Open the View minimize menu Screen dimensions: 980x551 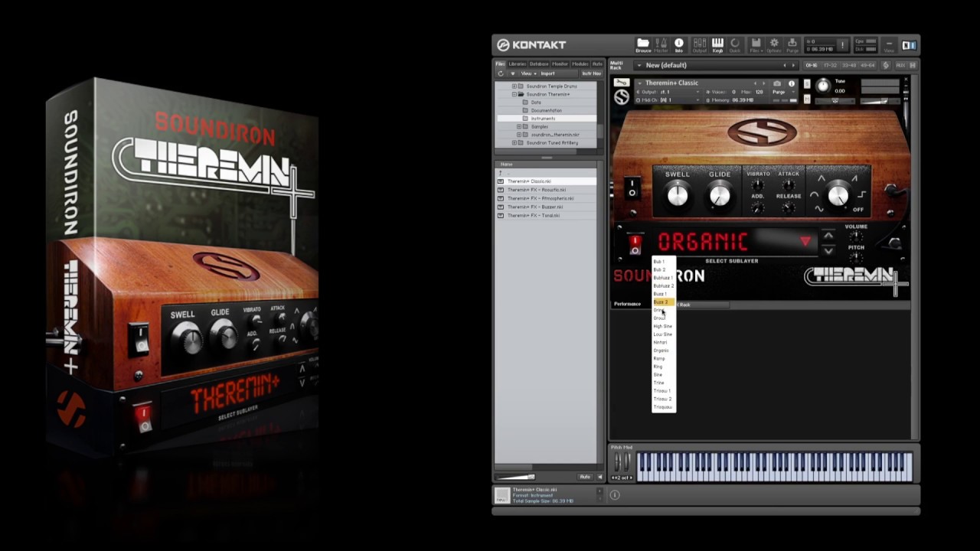click(889, 45)
